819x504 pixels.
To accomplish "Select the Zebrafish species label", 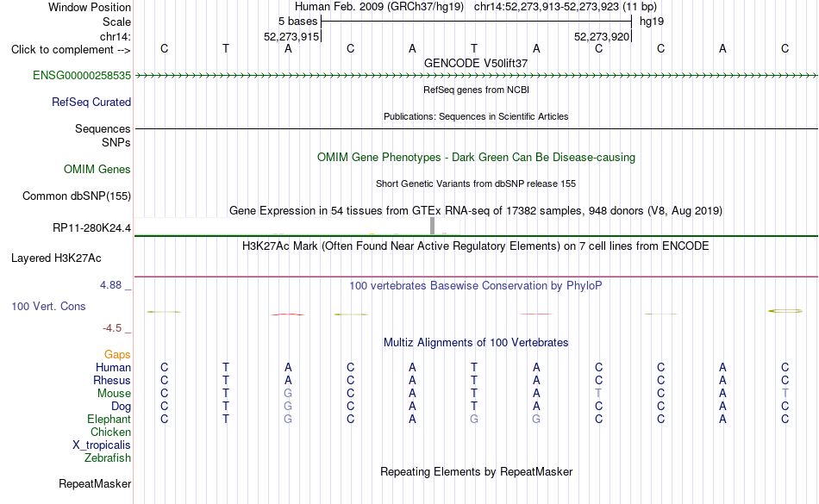I will click(108, 458).
